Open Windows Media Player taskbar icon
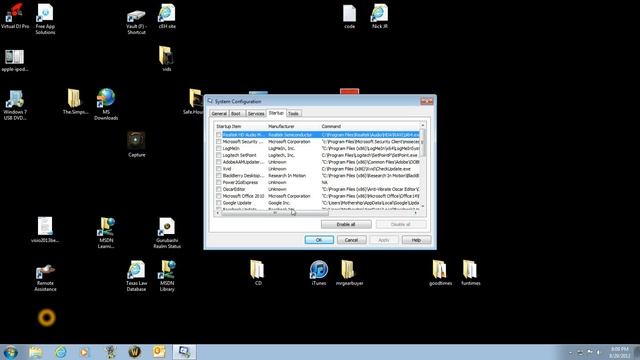The width and height of the screenshot is (640, 360). point(84,352)
